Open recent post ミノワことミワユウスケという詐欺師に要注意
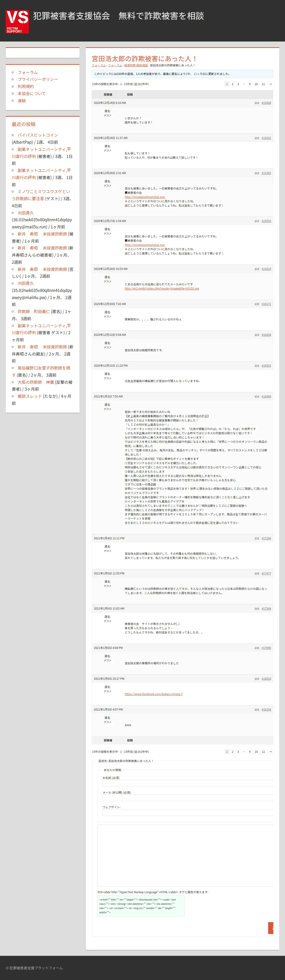Viewport: 285px width, 980px height. tap(41, 195)
